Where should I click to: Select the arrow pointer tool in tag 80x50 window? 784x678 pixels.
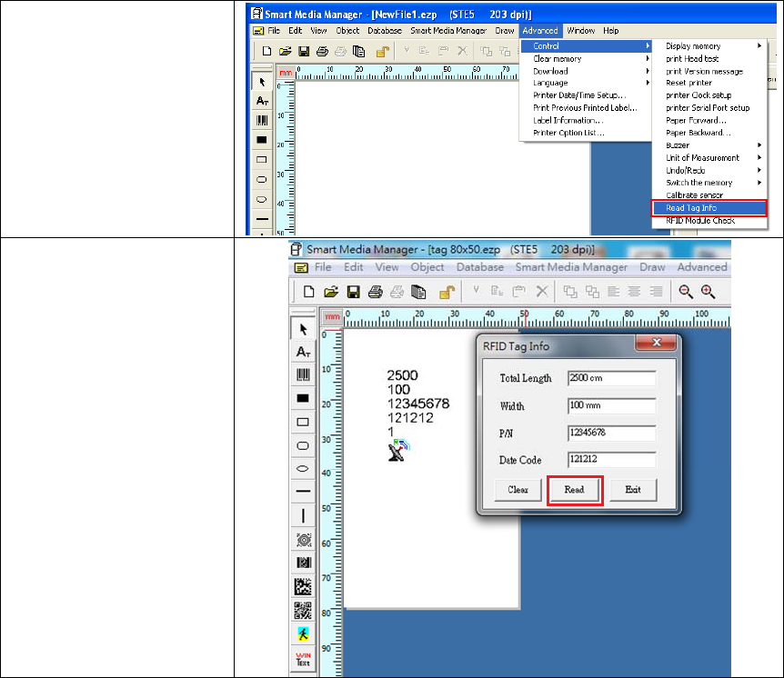click(x=303, y=329)
